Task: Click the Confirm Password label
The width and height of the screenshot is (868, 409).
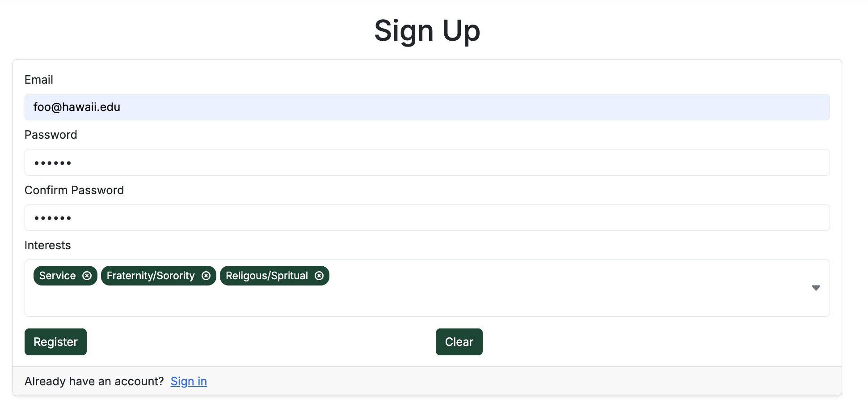Action: [x=74, y=190]
